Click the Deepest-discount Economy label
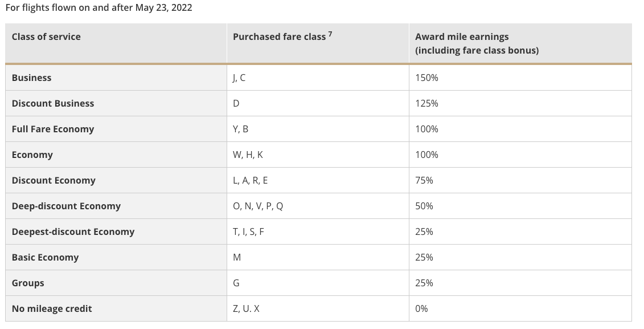Viewport: 644px width, 329px height. 73,231
